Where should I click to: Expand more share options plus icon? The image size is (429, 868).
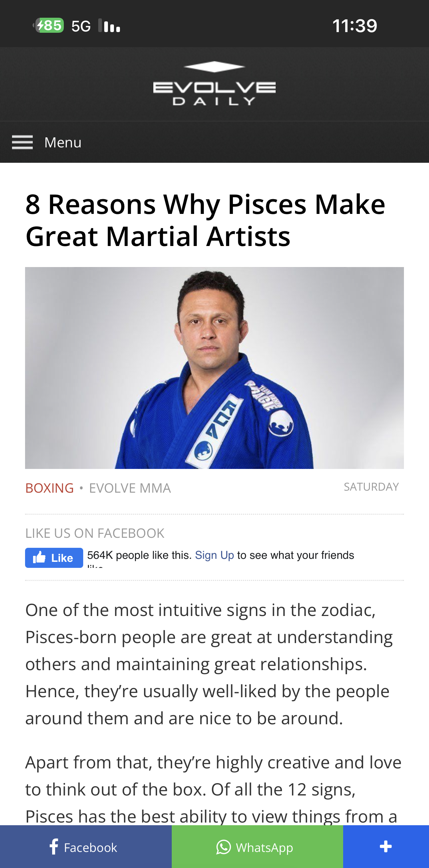tap(386, 847)
